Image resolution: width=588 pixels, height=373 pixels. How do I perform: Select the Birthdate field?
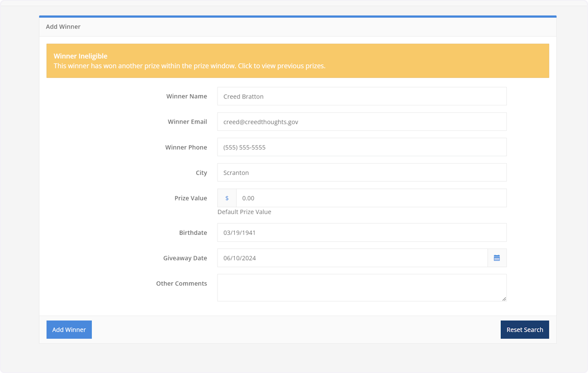point(362,232)
